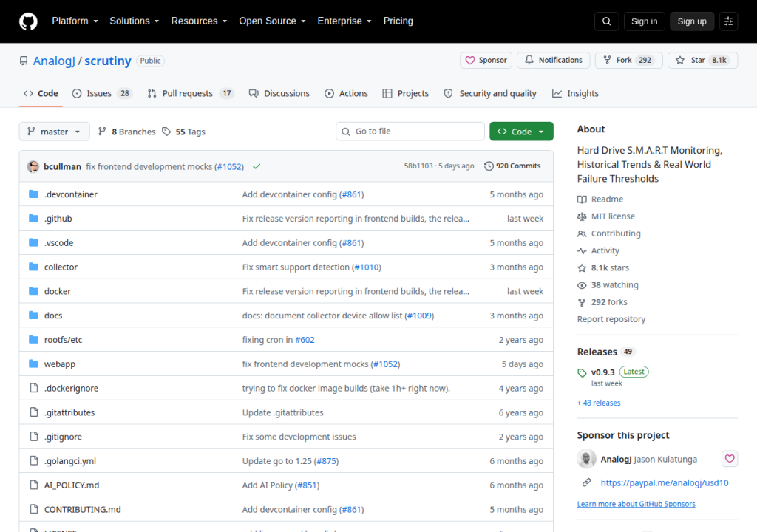Expand the Enterprise menu
This screenshot has width=757, height=532.
[x=344, y=21]
